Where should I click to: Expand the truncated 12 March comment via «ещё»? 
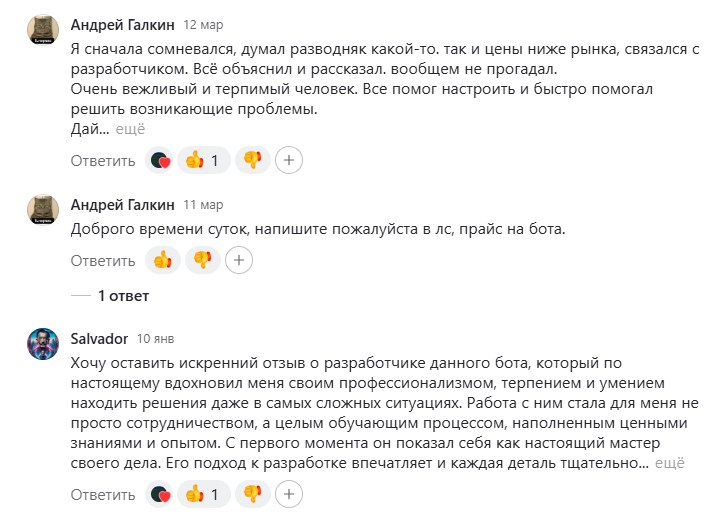(x=130, y=129)
